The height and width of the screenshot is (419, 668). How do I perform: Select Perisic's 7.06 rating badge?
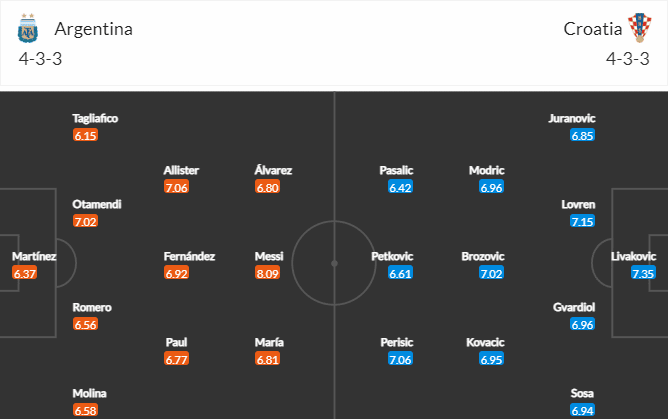(400, 359)
